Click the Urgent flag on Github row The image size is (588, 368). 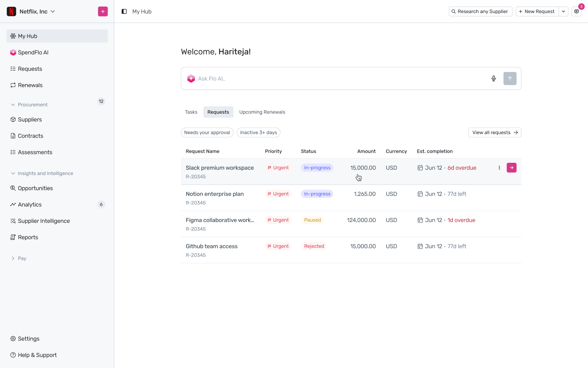[x=278, y=246]
